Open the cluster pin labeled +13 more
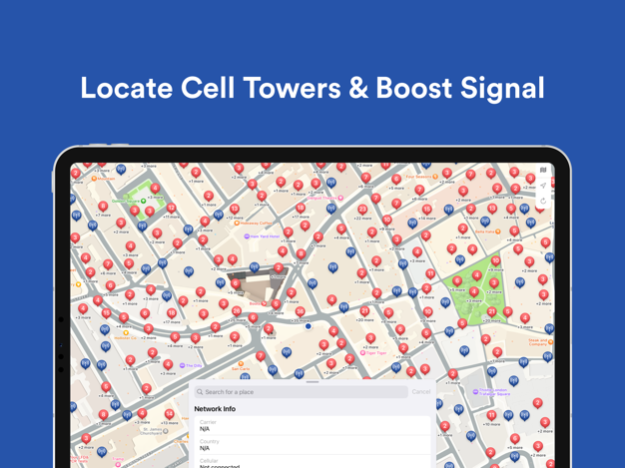625x468 pixels. [x=169, y=414]
